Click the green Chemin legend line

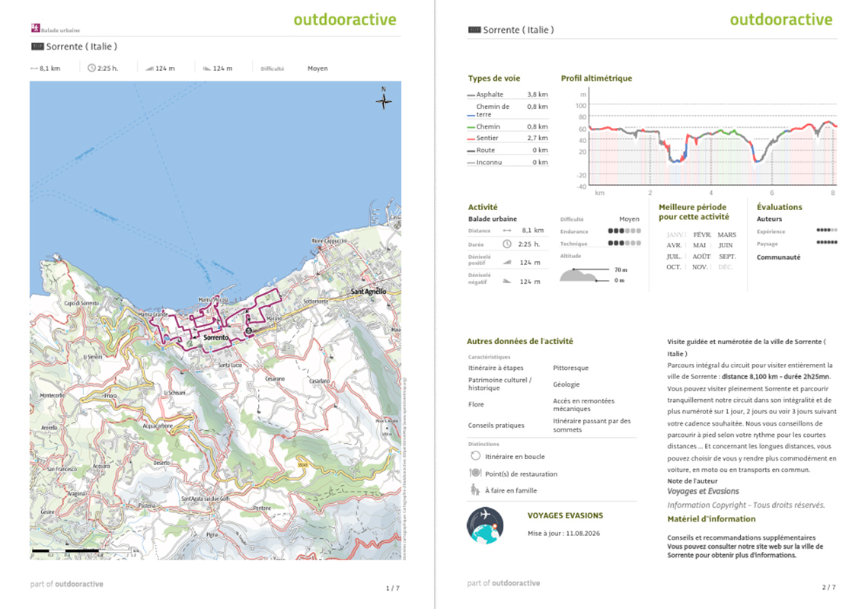point(471,127)
